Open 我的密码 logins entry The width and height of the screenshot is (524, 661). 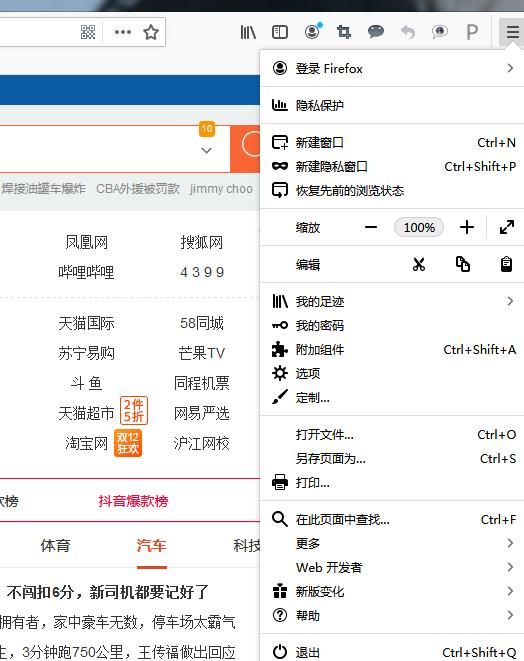[392, 325]
